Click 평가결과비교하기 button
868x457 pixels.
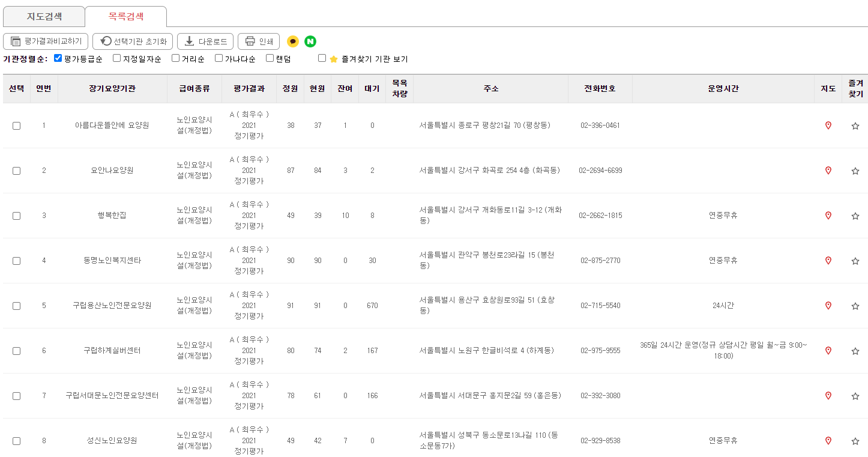(46, 41)
